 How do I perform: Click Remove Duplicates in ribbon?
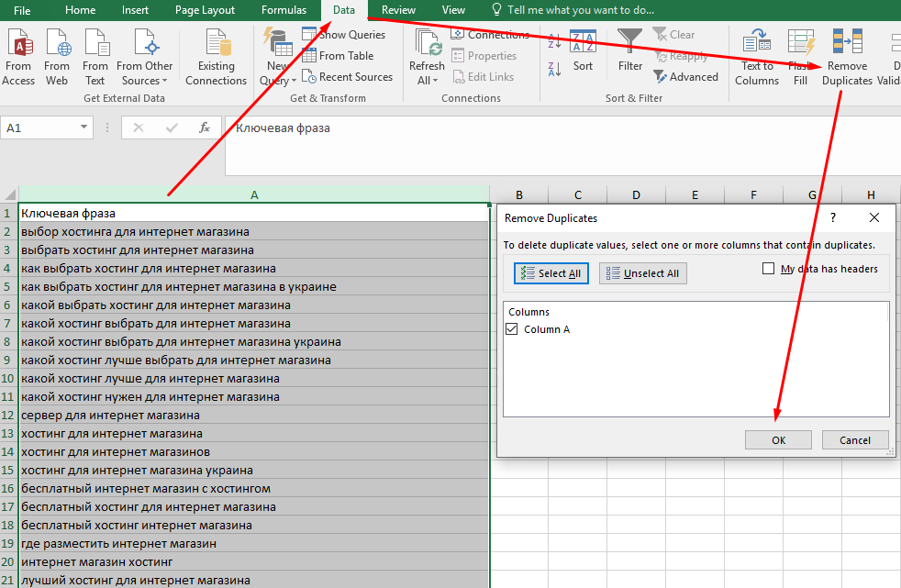(x=847, y=58)
